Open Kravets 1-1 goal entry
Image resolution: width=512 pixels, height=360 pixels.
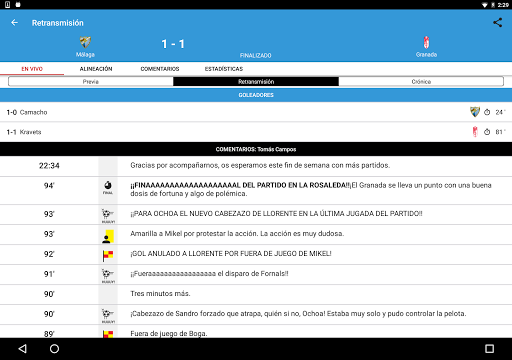click(x=256, y=132)
